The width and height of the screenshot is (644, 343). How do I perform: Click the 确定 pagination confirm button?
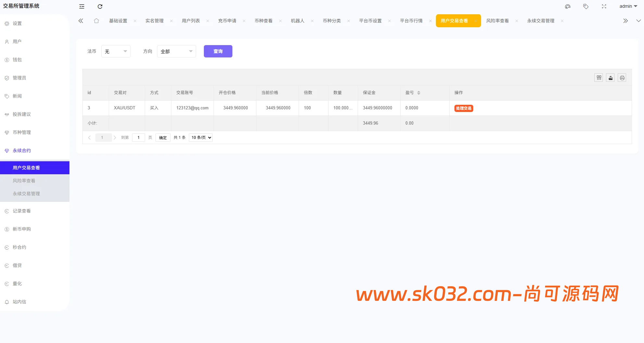[163, 138]
